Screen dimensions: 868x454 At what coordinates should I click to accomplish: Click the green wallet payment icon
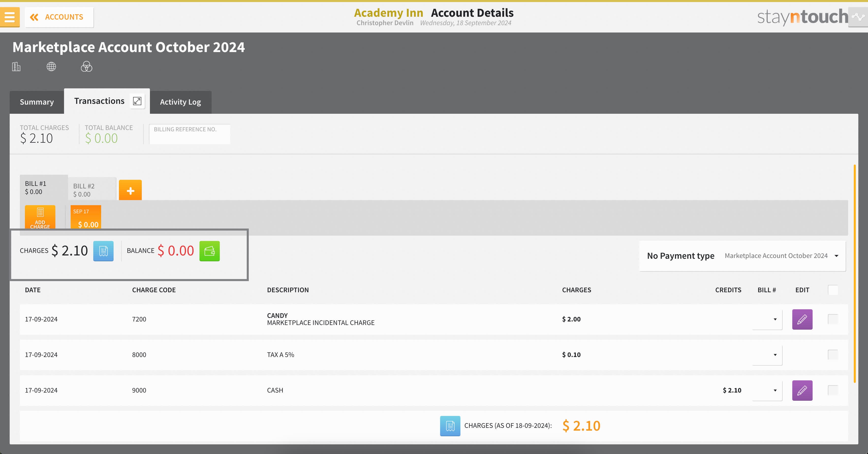(x=210, y=251)
